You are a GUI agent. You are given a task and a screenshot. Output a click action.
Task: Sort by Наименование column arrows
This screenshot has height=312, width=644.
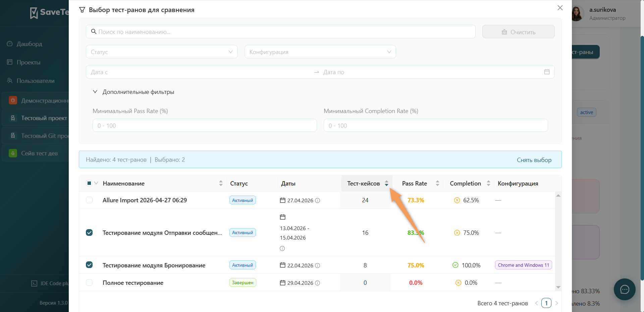pyautogui.click(x=221, y=183)
